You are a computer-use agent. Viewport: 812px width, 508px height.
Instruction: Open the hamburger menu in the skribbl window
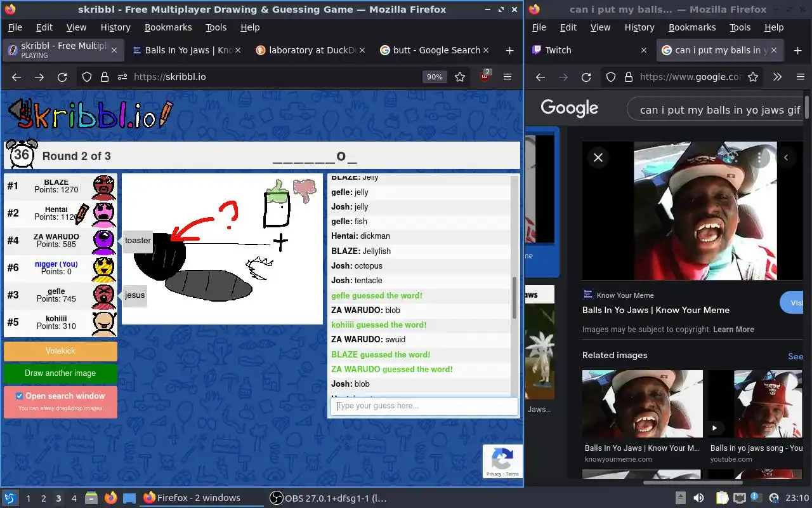point(507,77)
